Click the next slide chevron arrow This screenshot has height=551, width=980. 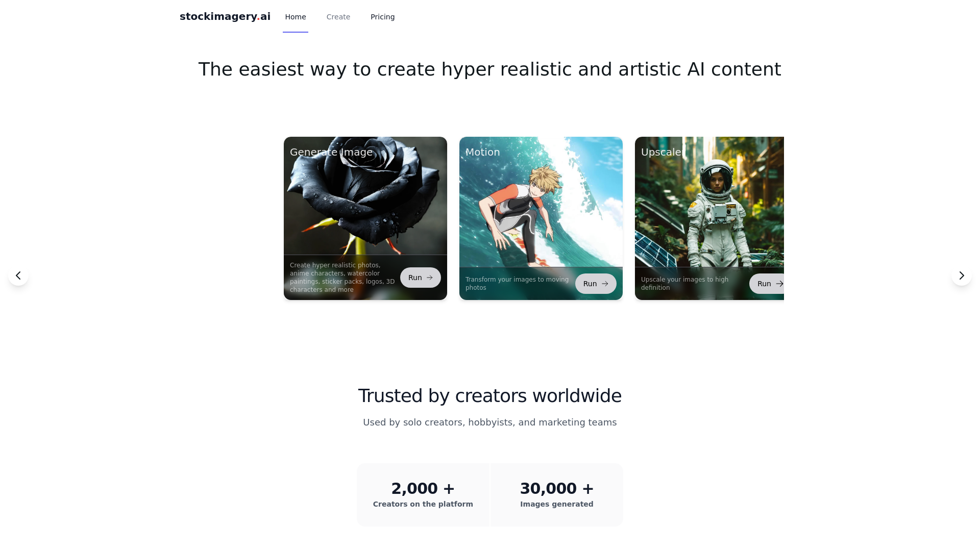coord(962,275)
